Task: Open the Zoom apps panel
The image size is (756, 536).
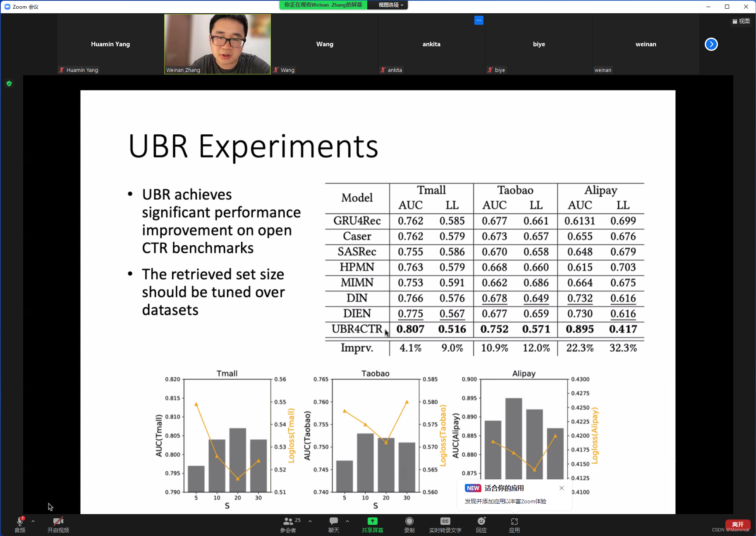Action: point(514,524)
